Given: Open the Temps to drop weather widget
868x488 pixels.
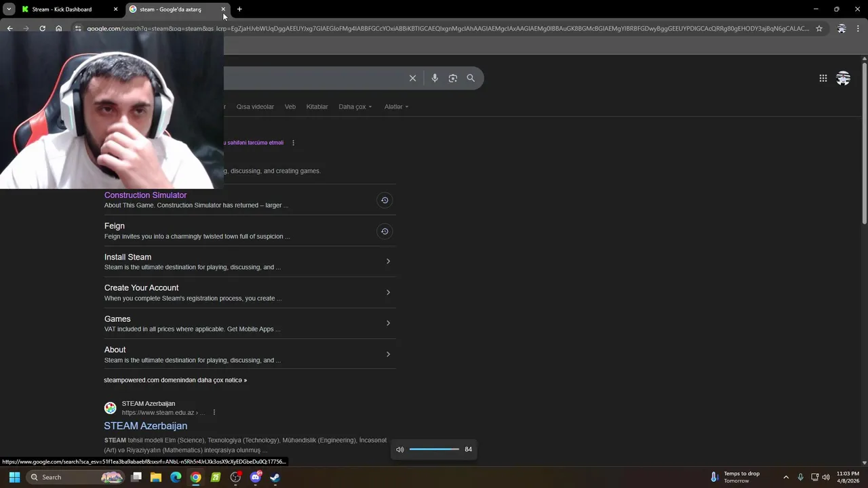Looking at the screenshot, I should tap(735, 477).
